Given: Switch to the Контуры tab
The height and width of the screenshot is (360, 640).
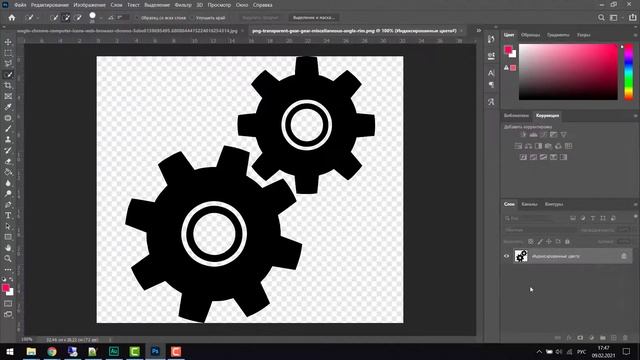Looking at the screenshot, I should point(554,204).
